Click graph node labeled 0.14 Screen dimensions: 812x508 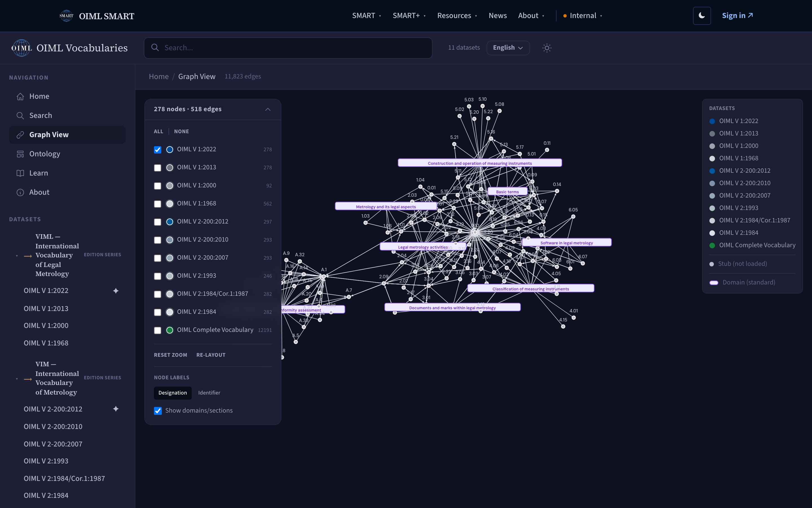click(x=557, y=191)
